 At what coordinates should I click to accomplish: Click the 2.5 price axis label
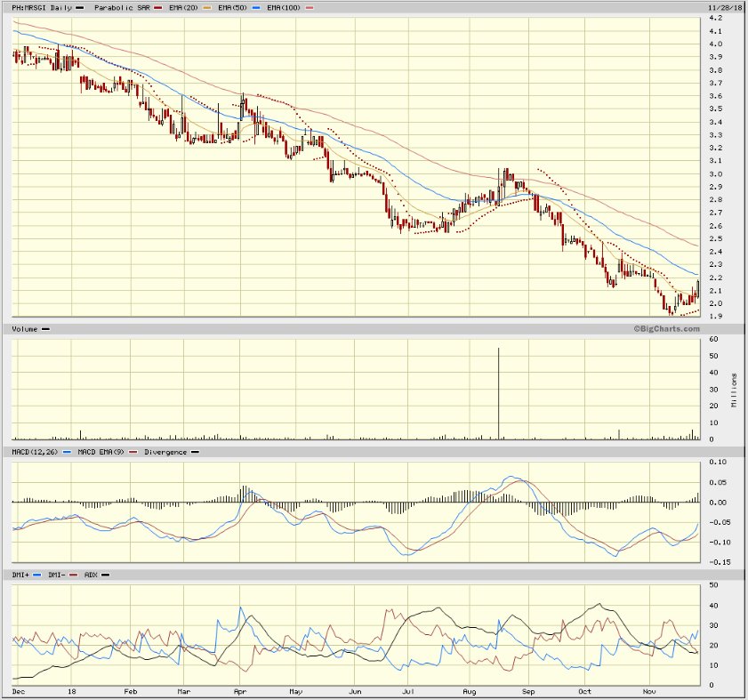(x=716, y=238)
